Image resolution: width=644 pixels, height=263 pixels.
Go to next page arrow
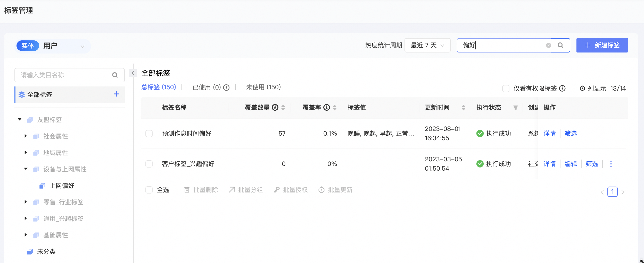[623, 192]
